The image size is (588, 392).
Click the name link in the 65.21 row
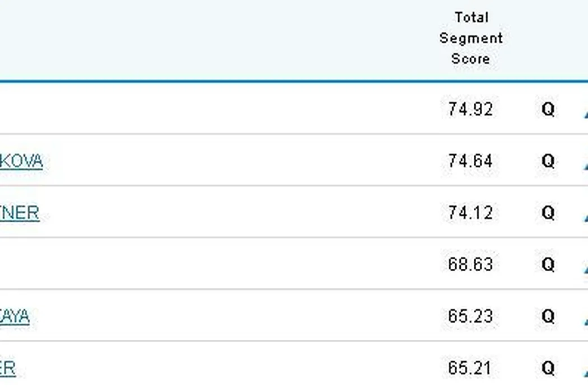pyautogui.click(x=8, y=368)
